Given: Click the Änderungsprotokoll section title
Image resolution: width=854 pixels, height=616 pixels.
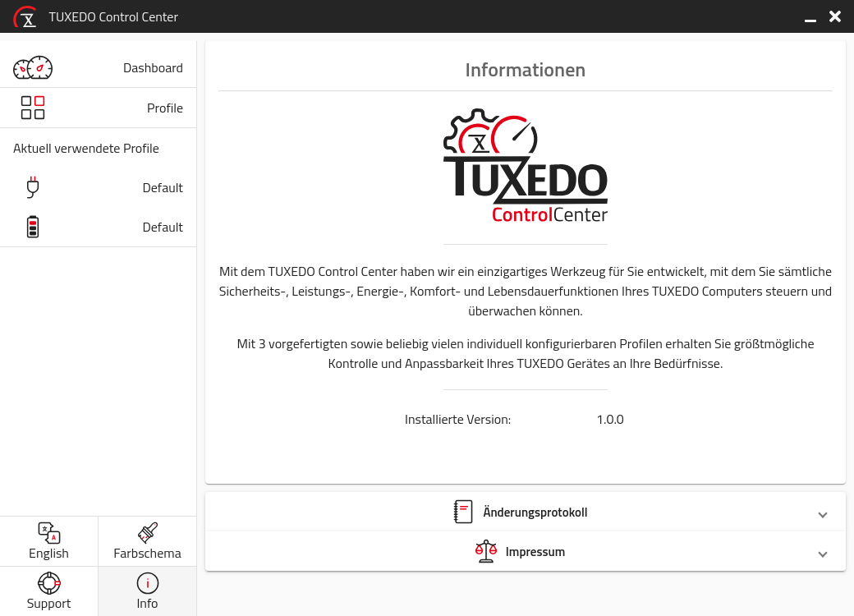Looking at the screenshot, I should click(535, 513).
